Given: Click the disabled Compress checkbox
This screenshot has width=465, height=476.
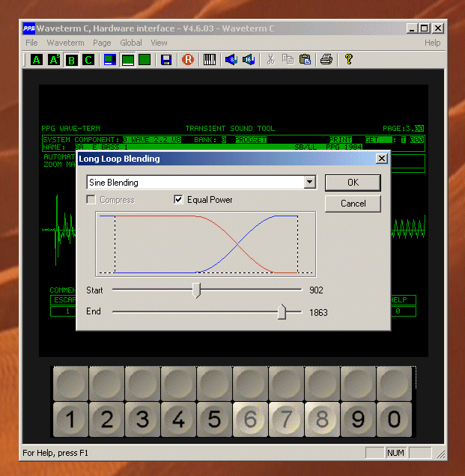Looking at the screenshot, I should (91, 199).
